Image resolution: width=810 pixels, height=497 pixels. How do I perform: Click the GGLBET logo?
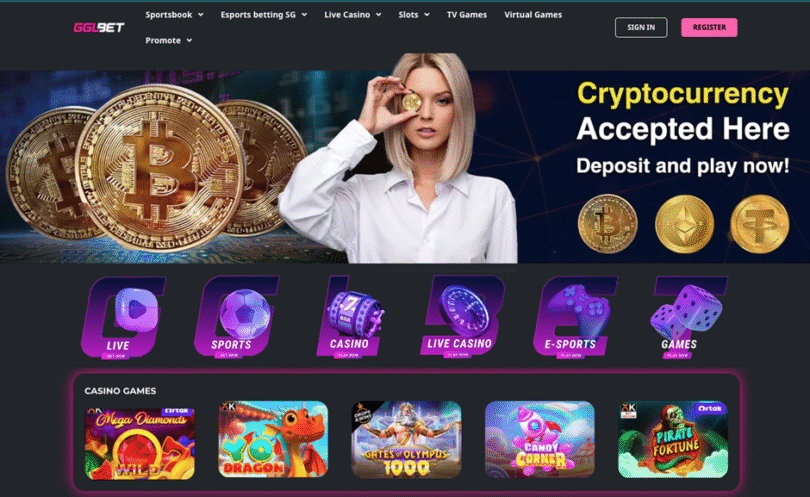(x=99, y=27)
